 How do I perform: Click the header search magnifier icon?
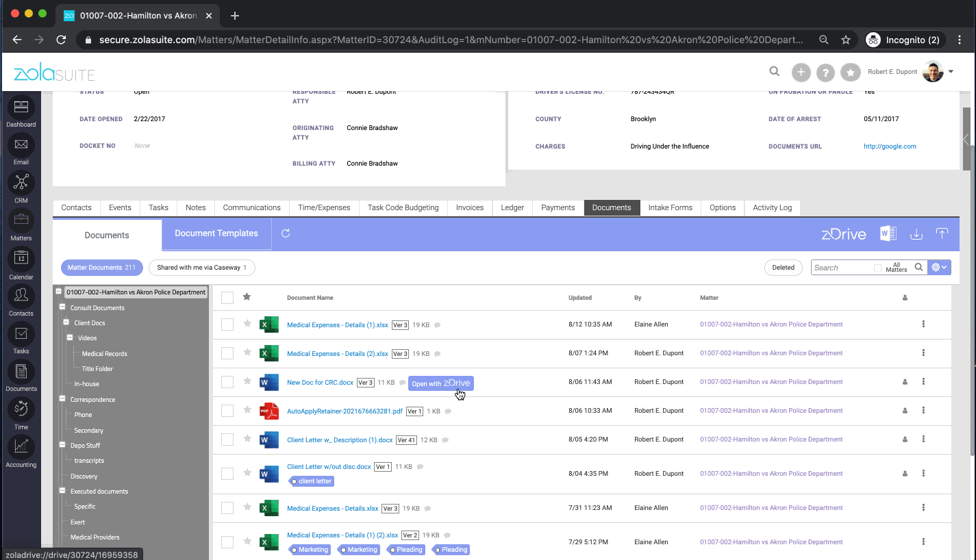[x=774, y=71]
